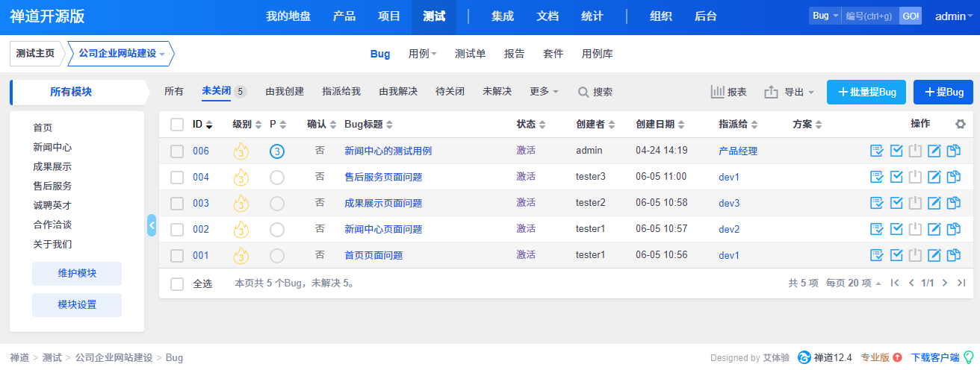Click the copy icon for bug 002
The height and width of the screenshot is (370, 980).
(953, 230)
